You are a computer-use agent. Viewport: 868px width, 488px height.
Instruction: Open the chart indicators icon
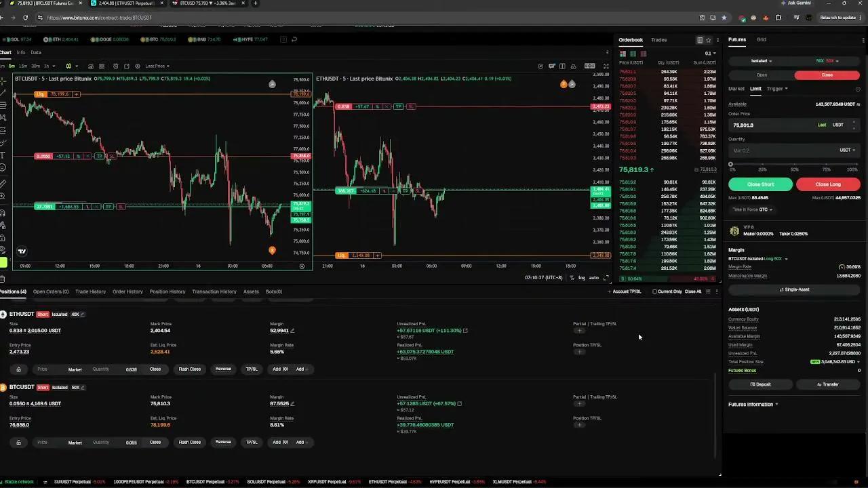pos(90,66)
